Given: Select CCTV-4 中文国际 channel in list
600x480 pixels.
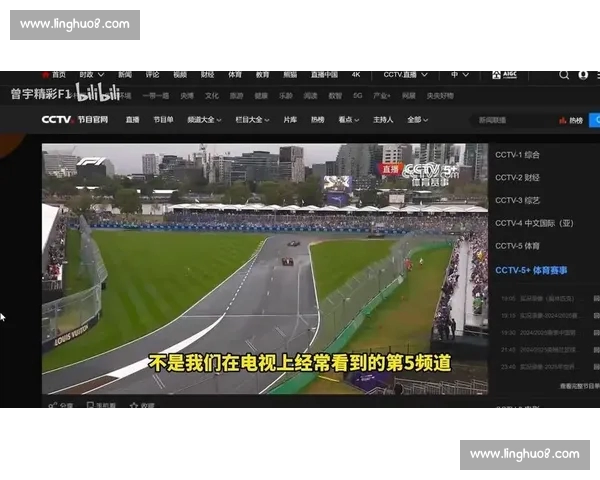Looking at the screenshot, I should [534, 223].
